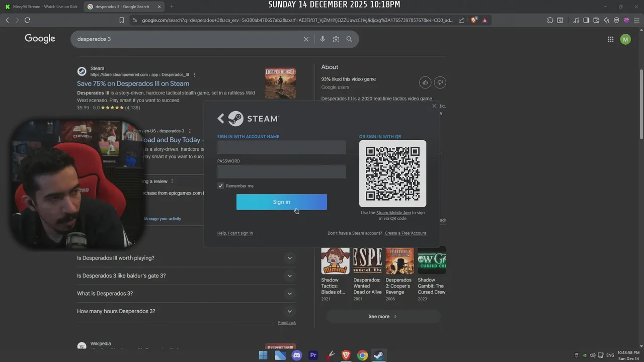
Task: Open the browser extensions puzzle icon
Action: [x=550, y=20]
